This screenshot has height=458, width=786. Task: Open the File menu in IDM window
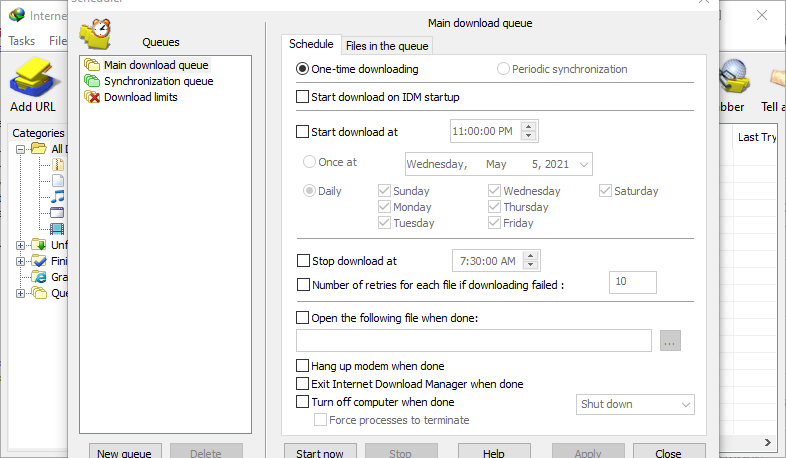click(58, 41)
